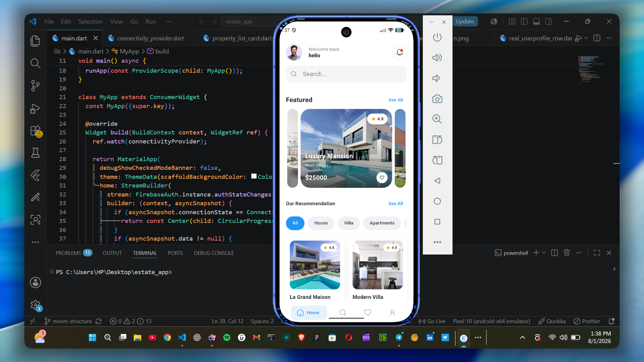This screenshot has width=644, height=362.
Task: Switch to the PROBLEMS panel tab
Action: 74,253
